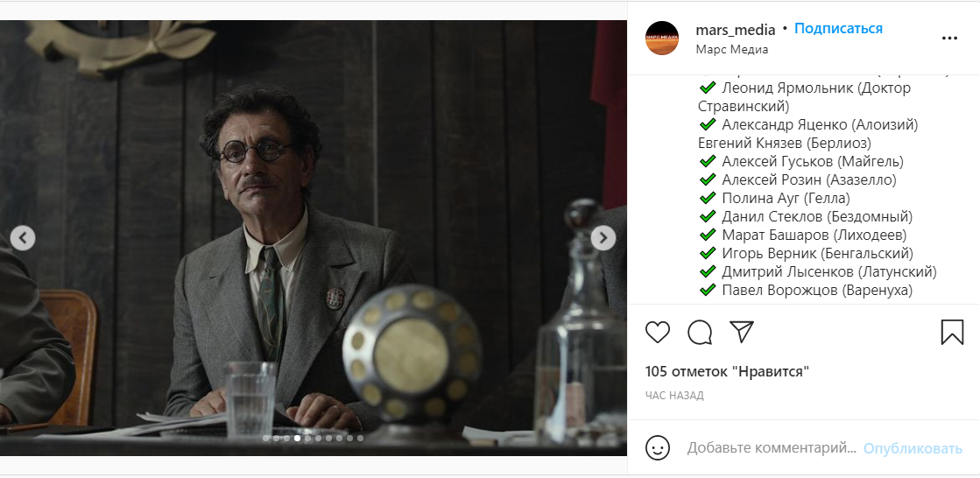Image resolution: width=980 pixels, height=478 pixels.
Task: Follow account via Подписаться
Action: click(838, 29)
